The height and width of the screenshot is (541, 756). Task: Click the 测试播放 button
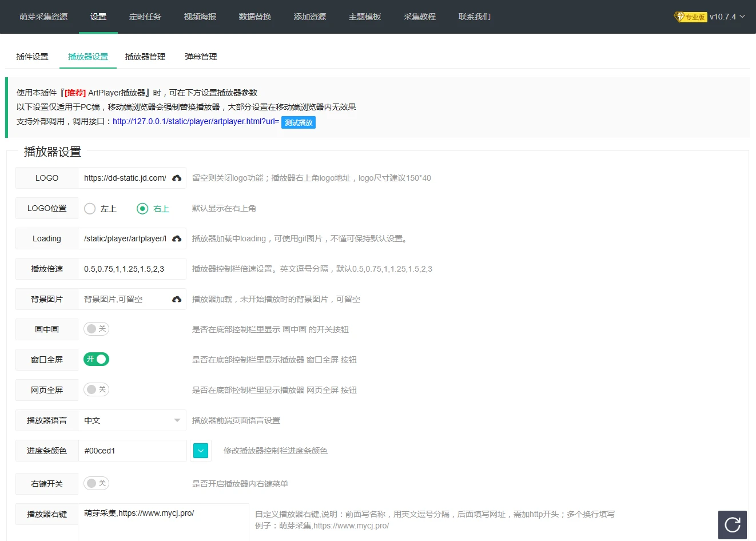click(299, 122)
